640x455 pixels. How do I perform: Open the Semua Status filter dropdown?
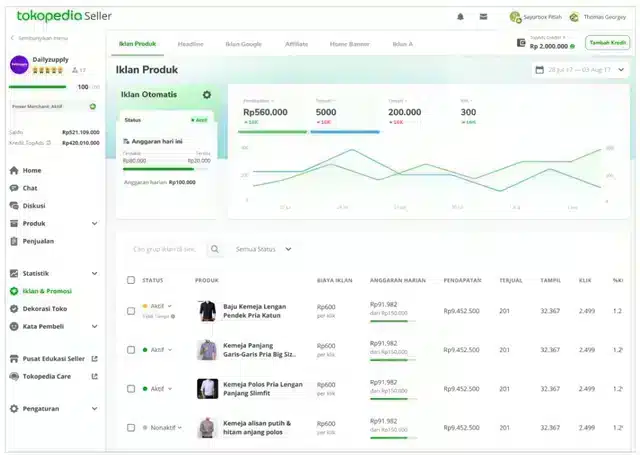click(x=263, y=249)
